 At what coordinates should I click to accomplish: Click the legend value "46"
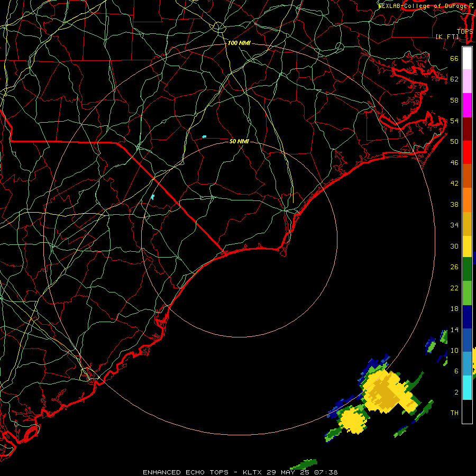(x=454, y=163)
